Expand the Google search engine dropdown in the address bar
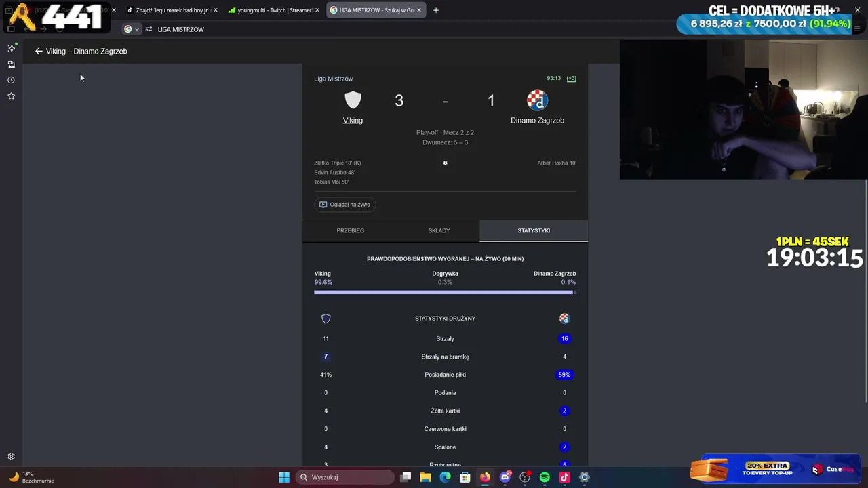The image size is (868, 488). [132, 29]
